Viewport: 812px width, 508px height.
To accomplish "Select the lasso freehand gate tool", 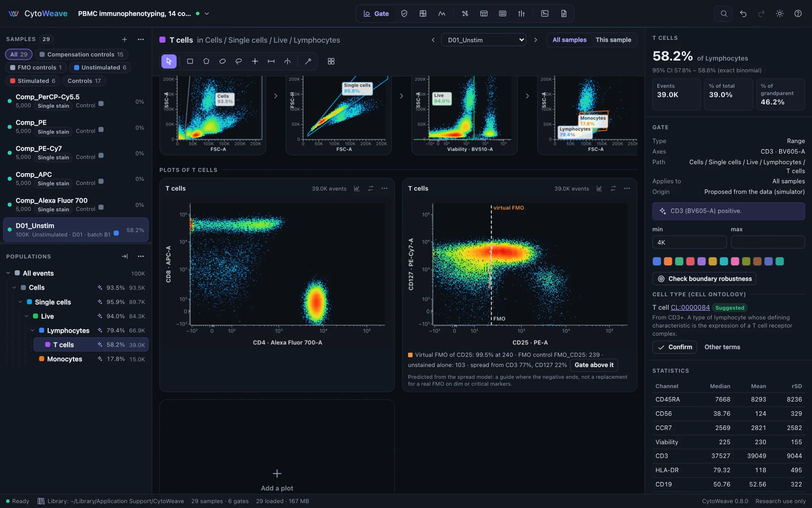I will click(x=239, y=61).
